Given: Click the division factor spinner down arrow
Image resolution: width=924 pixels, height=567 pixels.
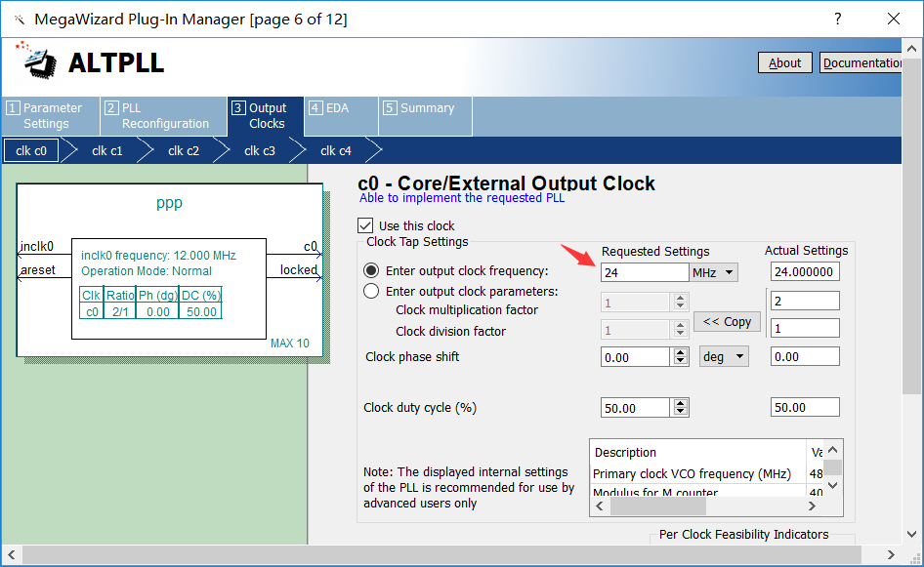Looking at the screenshot, I should (x=681, y=334).
